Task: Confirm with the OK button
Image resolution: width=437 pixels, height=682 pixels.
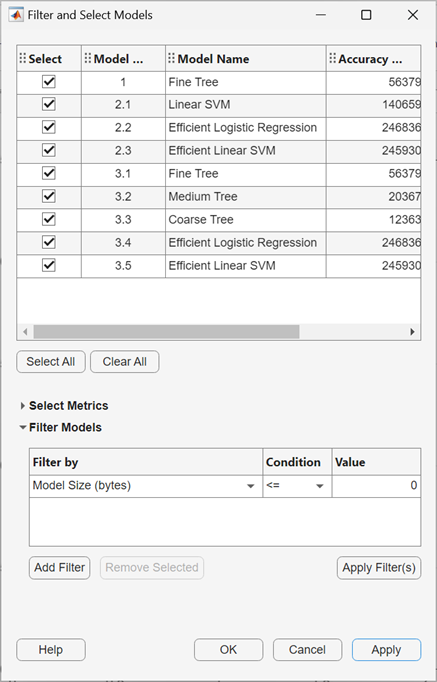Action: (229, 650)
